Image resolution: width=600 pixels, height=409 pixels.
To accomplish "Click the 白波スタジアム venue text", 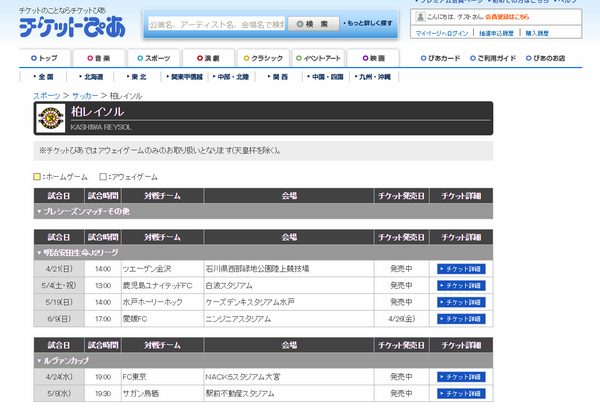I will tap(229, 286).
